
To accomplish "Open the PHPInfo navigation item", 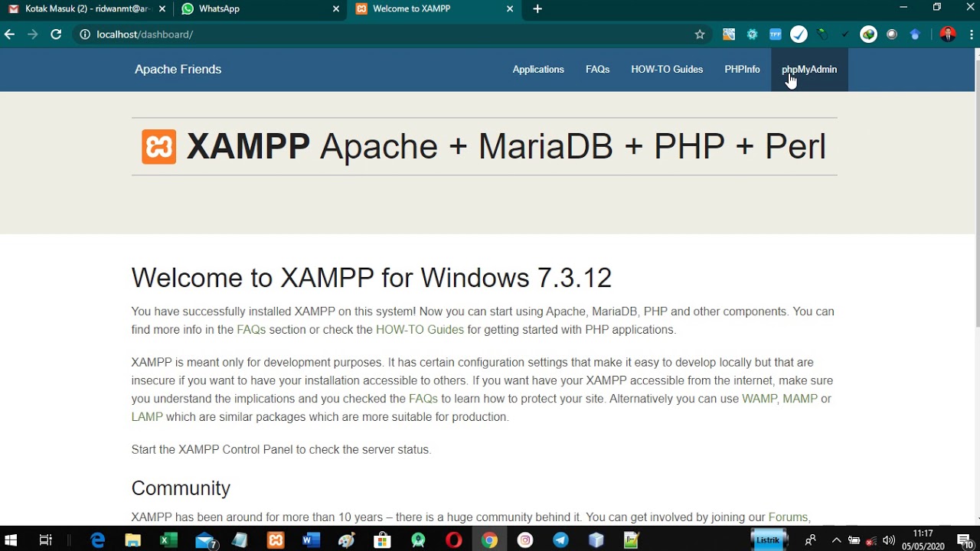I will pyautogui.click(x=742, y=70).
